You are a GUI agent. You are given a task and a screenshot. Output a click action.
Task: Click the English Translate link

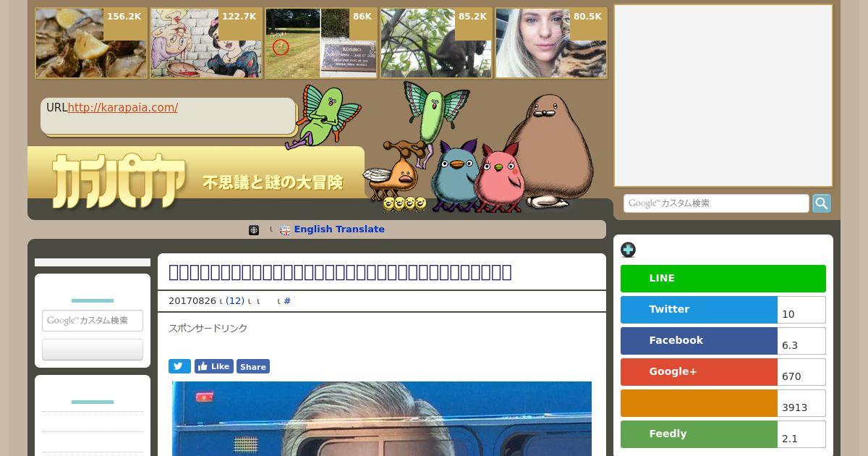tap(339, 229)
